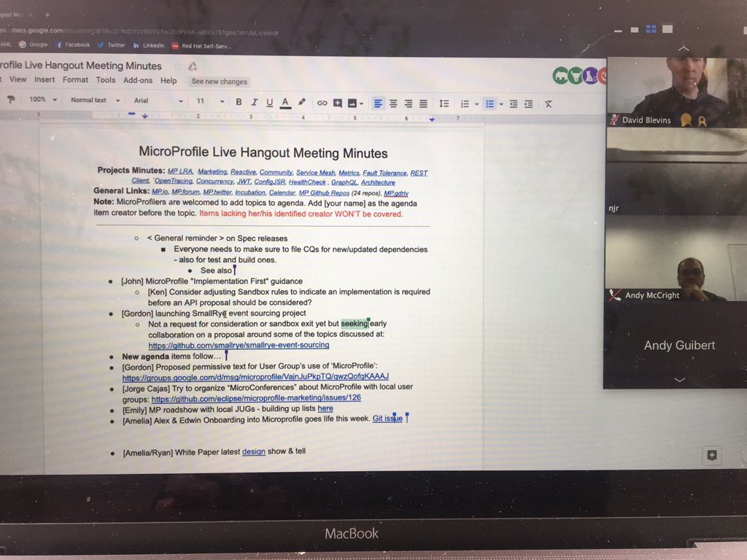
Task: Follow the 'here' JUG lists link
Action: tap(325, 408)
